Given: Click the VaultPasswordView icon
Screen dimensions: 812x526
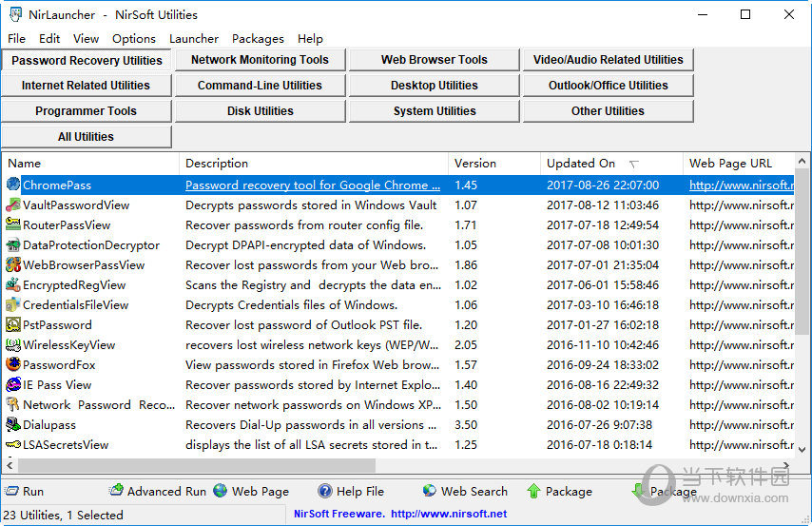Looking at the screenshot, I should tap(13, 205).
